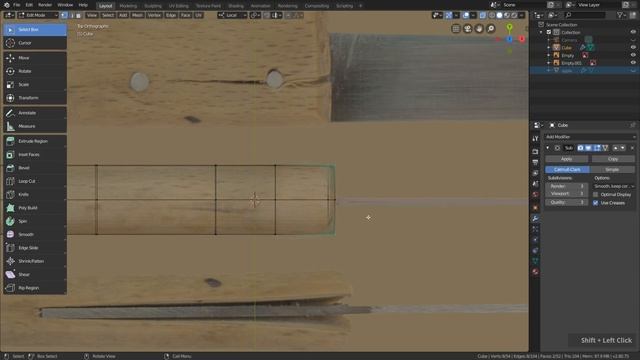Choose the Transform tool
This screenshot has height=360, width=640.
35,98
